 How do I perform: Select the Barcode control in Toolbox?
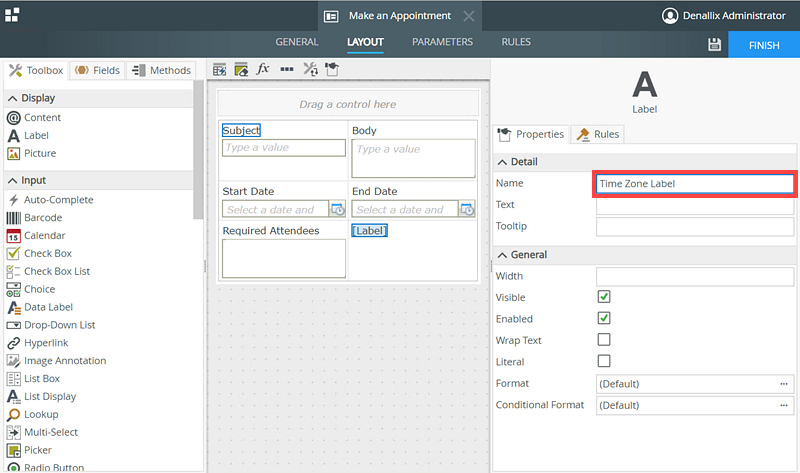pyautogui.click(x=42, y=218)
